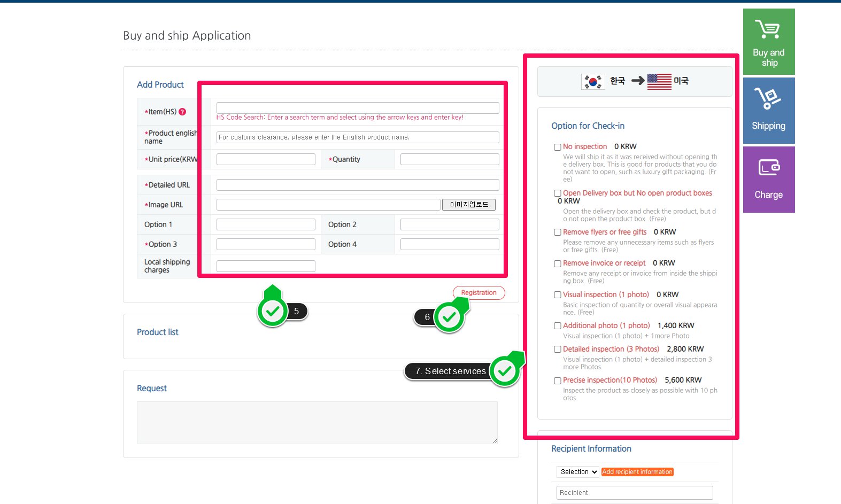This screenshot has width=841, height=504.
Task: Click the orange Add recipient information button
Action: tap(637, 472)
